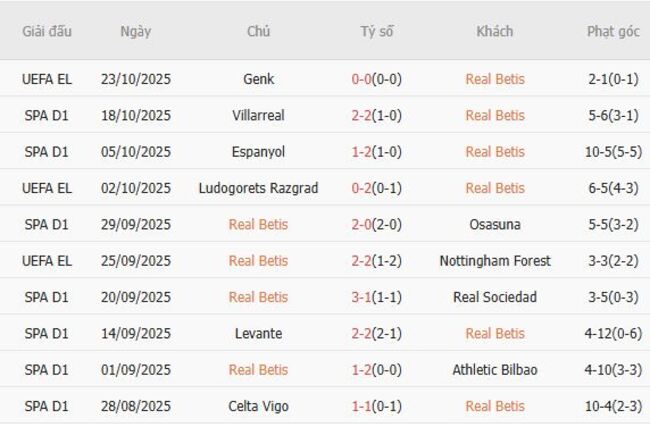Sort by the 'Ngày' column header
Screen dimensions: 650x427
(x=135, y=32)
